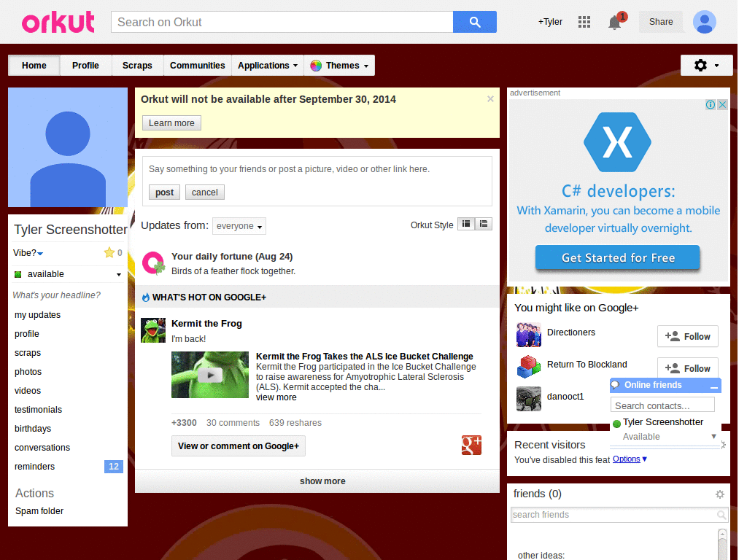
Task: Follow Directioners
Action: (687, 337)
